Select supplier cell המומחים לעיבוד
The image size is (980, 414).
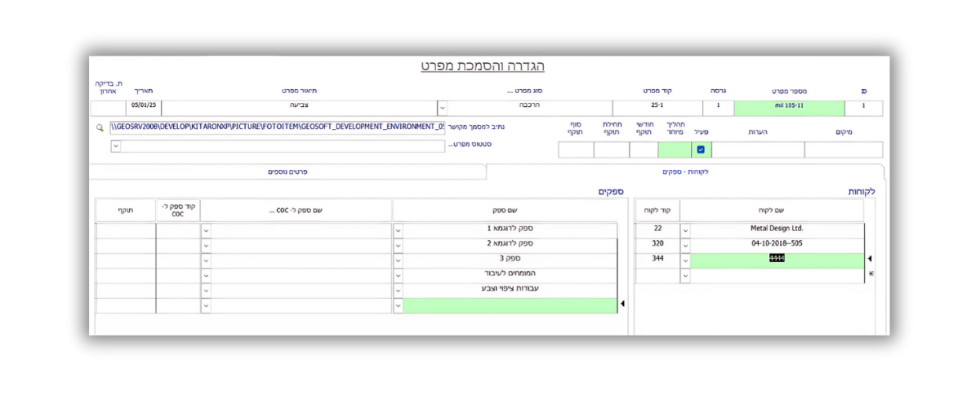(510, 275)
